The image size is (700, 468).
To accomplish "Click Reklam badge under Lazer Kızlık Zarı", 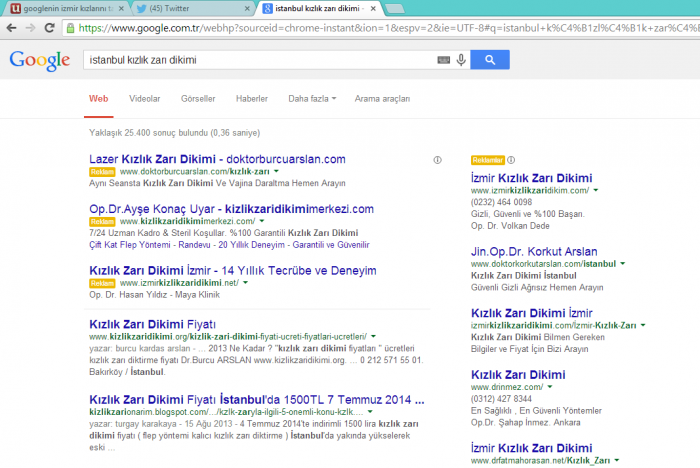I will click(x=102, y=172).
